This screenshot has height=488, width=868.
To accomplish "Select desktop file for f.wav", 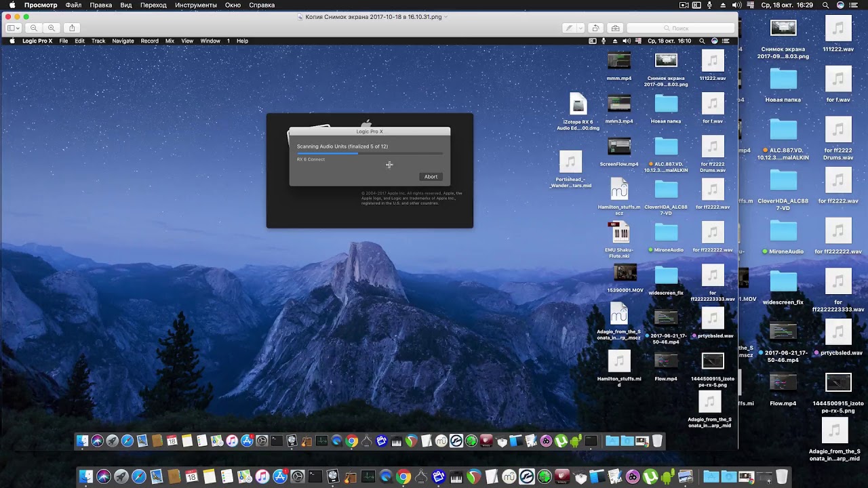I will click(838, 85).
